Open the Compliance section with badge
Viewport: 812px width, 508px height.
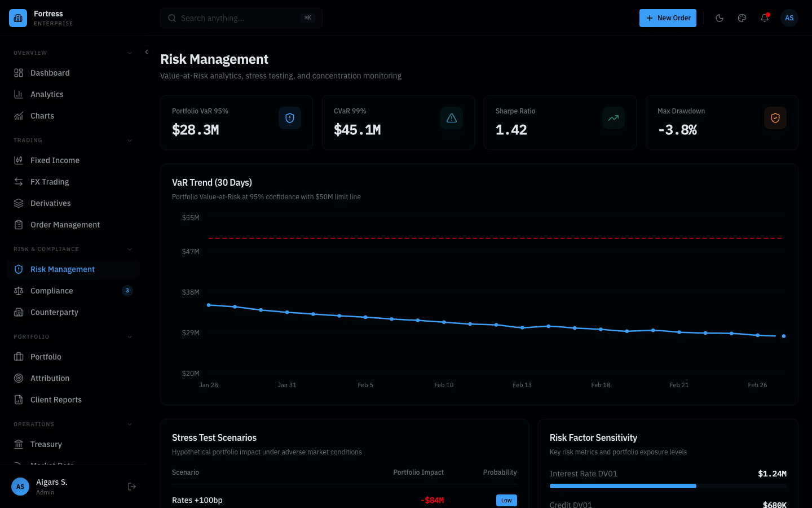coord(52,291)
